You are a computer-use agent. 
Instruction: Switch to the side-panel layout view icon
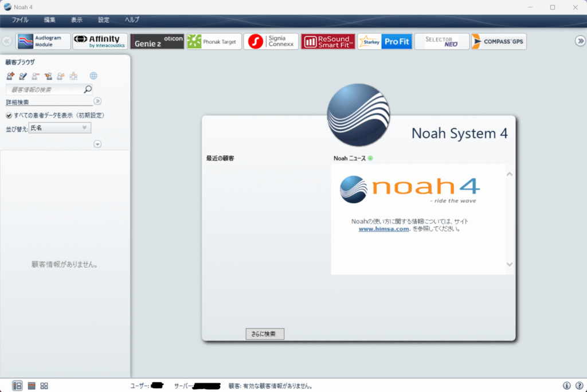17,386
